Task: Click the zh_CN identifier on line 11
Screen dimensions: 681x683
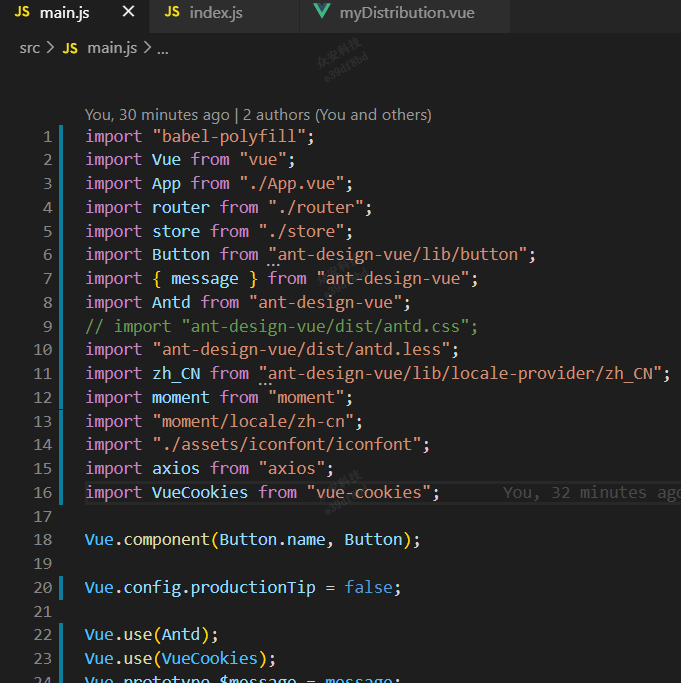Action: (176, 374)
